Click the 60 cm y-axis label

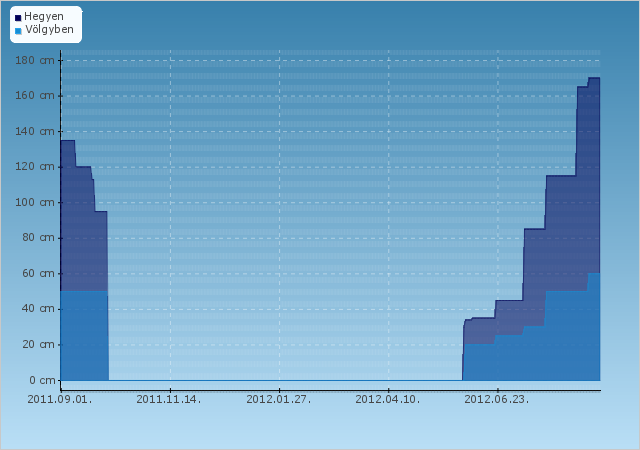(x=38, y=273)
